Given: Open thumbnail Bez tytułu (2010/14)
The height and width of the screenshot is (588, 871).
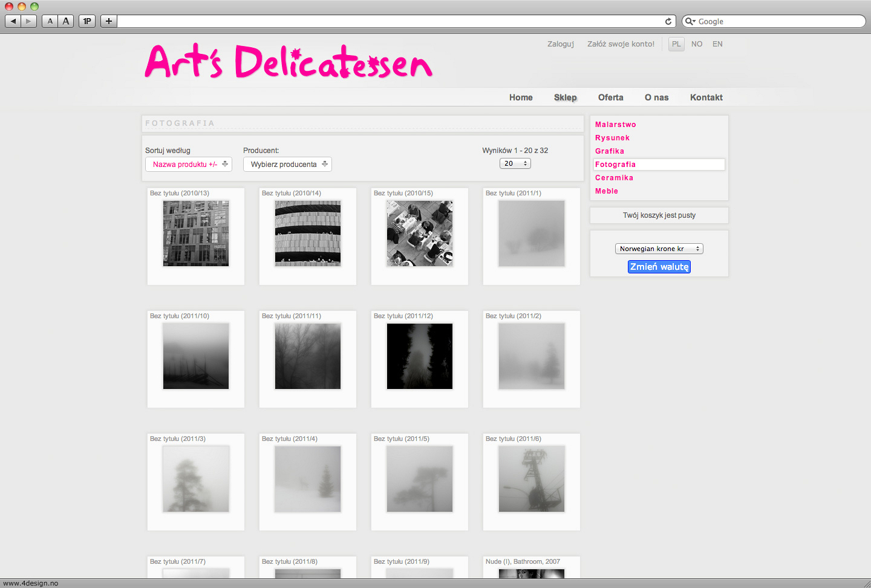Looking at the screenshot, I should (x=308, y=234).
